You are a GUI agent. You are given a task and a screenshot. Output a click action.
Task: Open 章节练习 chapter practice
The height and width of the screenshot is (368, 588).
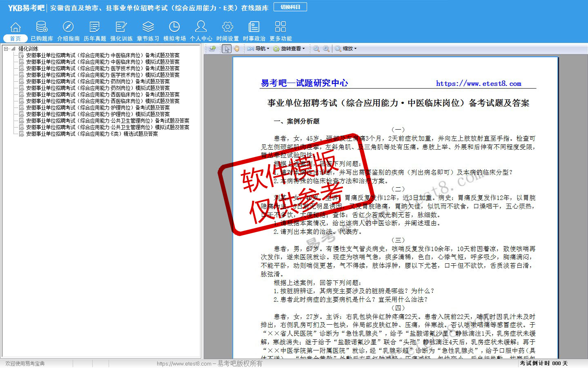[x=148, y=27]
